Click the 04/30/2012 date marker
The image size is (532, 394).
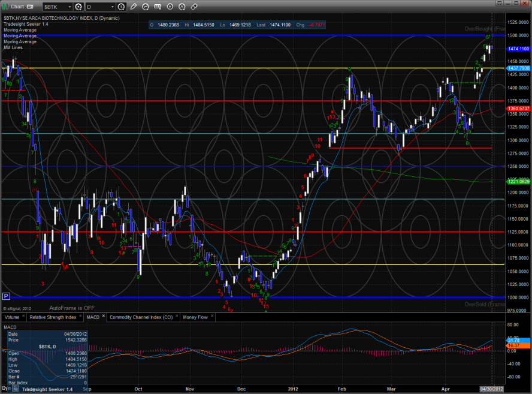491,389
